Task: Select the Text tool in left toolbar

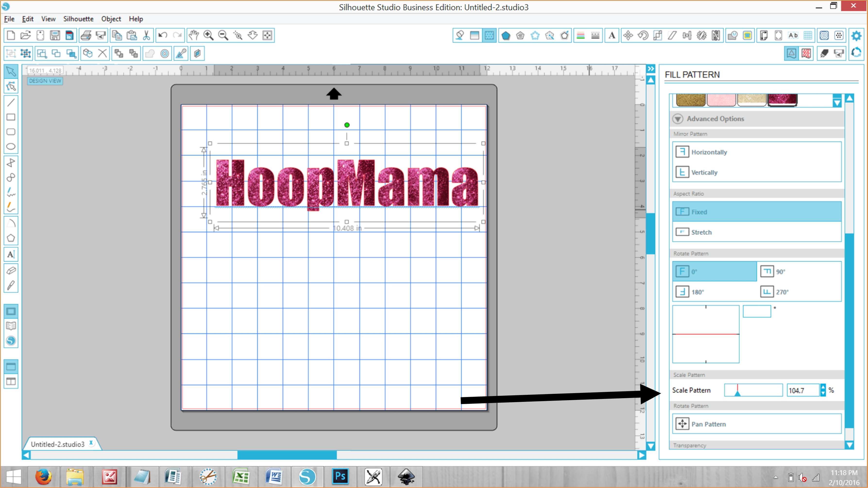Action: pyautogui.click(x=11, y=254)
